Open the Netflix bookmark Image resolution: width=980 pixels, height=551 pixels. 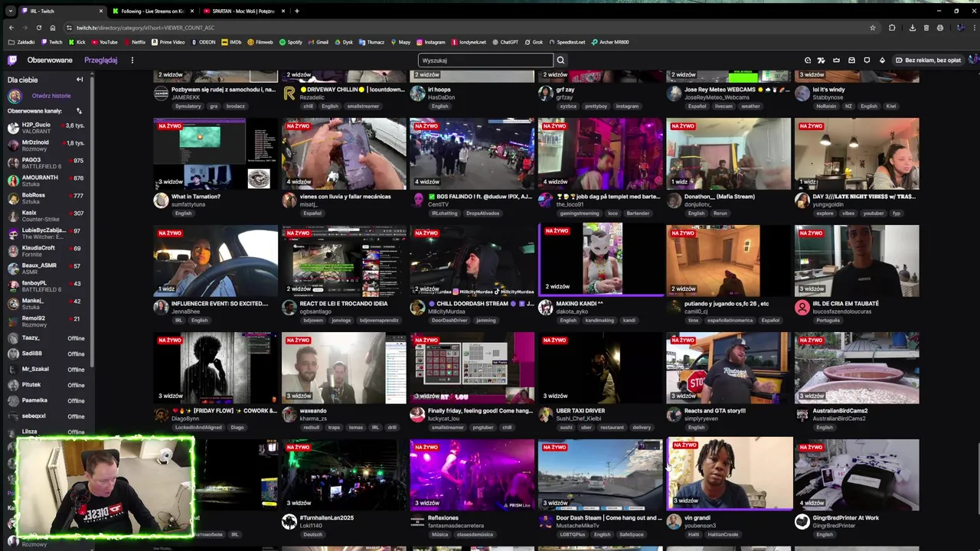coord(135,42)
